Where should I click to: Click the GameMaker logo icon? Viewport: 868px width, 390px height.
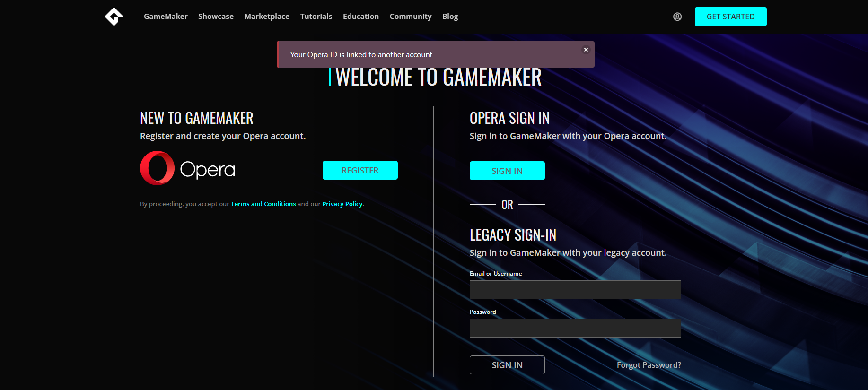114,17
